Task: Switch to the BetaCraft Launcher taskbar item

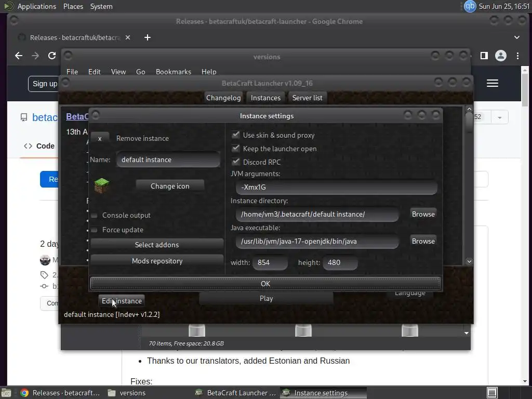Action: click(x=236, y=393)
